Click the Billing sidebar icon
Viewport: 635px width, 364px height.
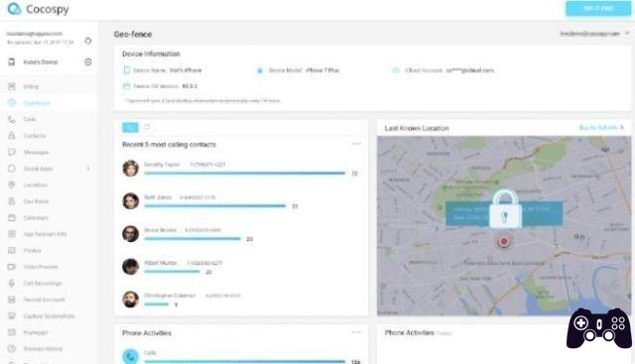(12, 86)
